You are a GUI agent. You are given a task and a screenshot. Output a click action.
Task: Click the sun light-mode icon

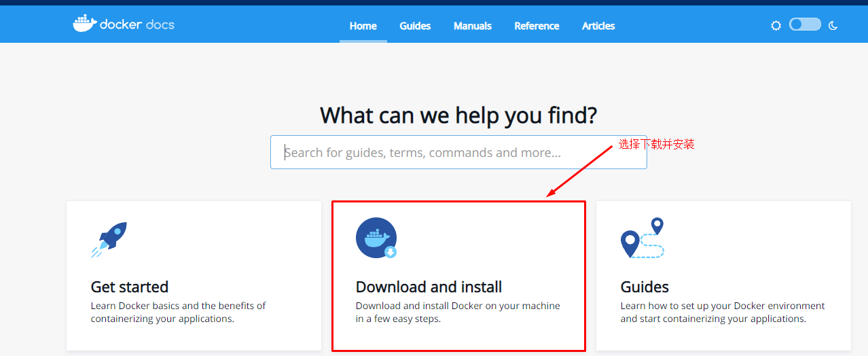click(776, 26)
